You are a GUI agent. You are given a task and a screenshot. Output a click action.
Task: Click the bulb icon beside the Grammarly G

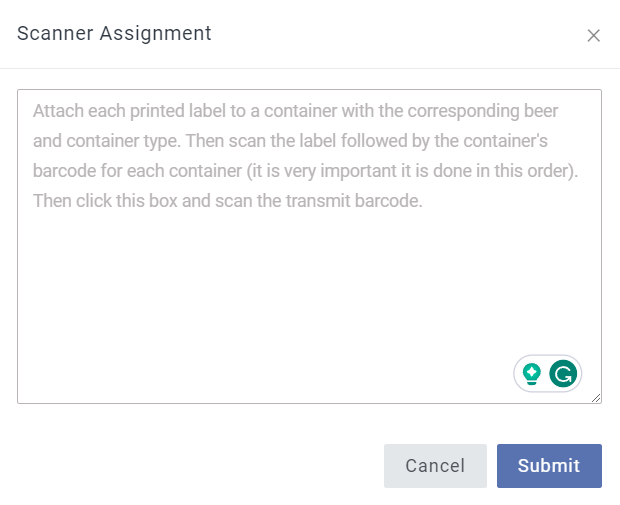(532, 374)
